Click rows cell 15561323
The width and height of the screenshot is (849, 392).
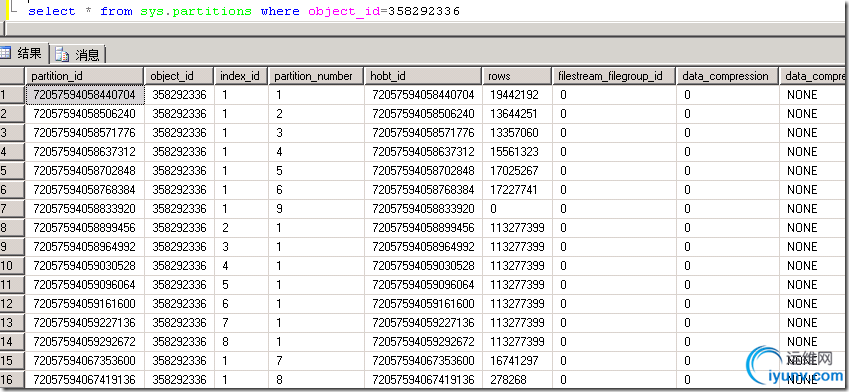point(517,152)
